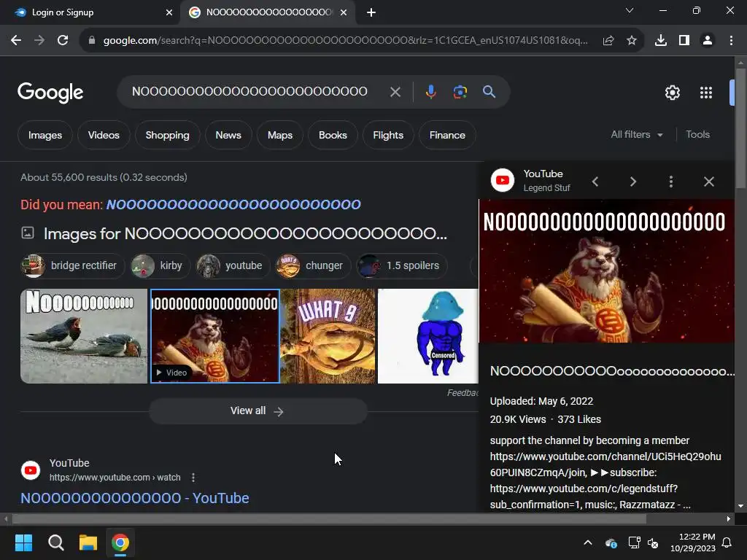Image resolution: width=747 pixels, height=560 pixels.
Task: Go to the Google home logo
Action: [50, 93]
